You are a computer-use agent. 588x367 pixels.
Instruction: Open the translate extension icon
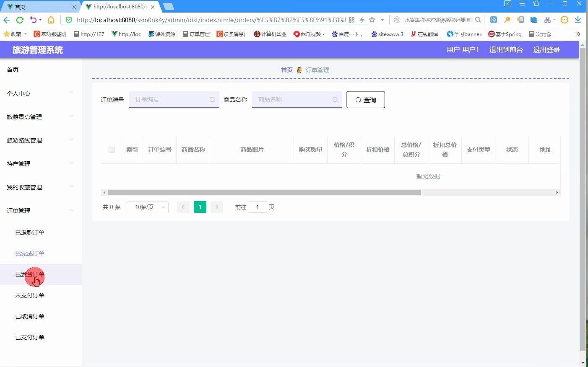point(494,20)
